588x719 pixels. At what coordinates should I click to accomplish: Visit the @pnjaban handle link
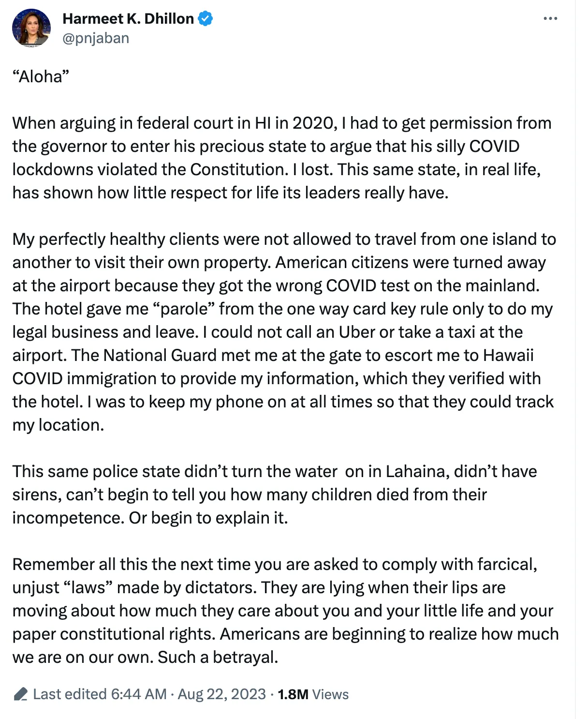coord(96,38)
